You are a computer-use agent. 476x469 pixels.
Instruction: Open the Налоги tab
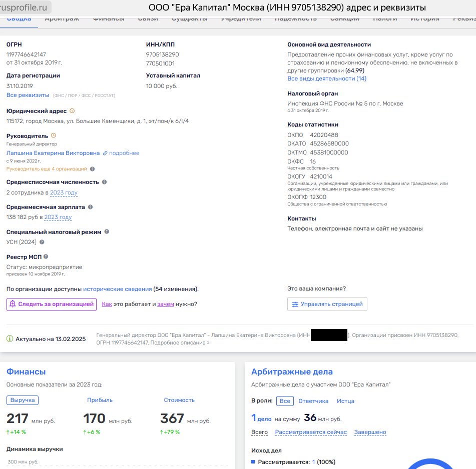(x=385, y=19)
